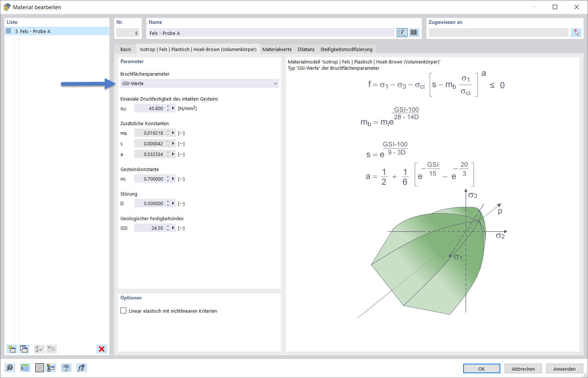Screen dimensions: 588x378
Task: Click the Anwenden button
Action: 565,369
